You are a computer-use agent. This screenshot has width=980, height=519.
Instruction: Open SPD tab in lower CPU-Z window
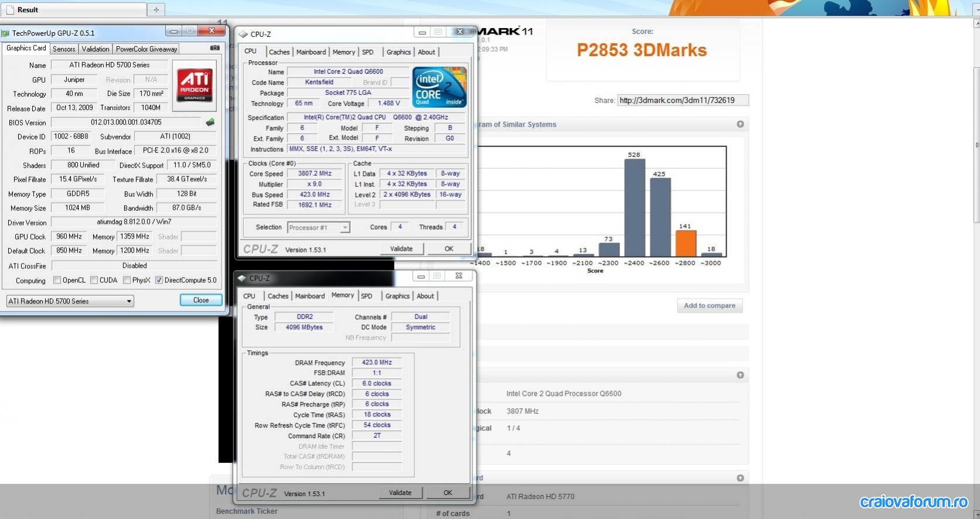coord(366,296)
